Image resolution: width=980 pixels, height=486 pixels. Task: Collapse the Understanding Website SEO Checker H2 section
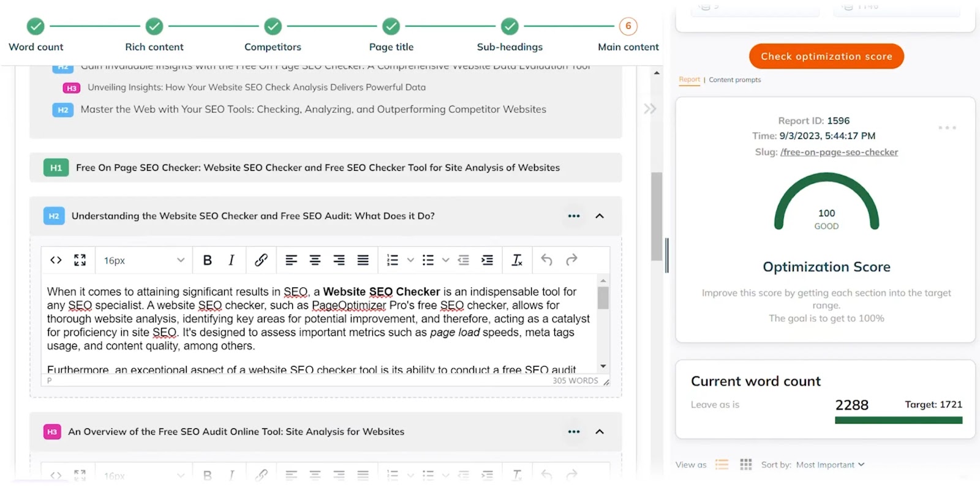600,216
